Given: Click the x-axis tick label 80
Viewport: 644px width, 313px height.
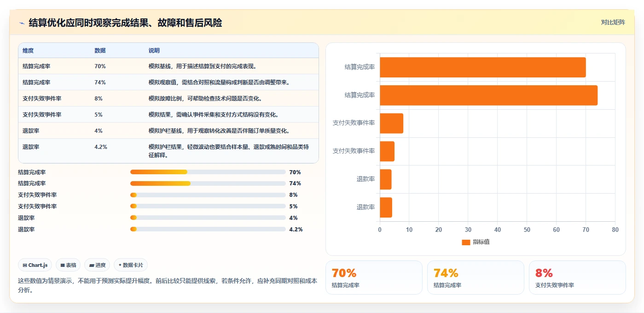Looking at the screenshot, I should pos(615,230).
